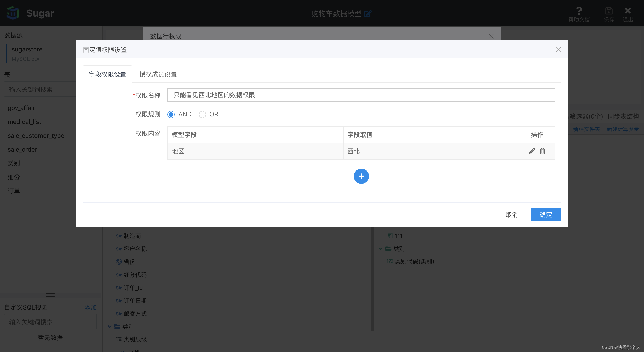Delete the 地区 permission row with trash icon
This screenshot has width=644, height=352.
point(542,151)
